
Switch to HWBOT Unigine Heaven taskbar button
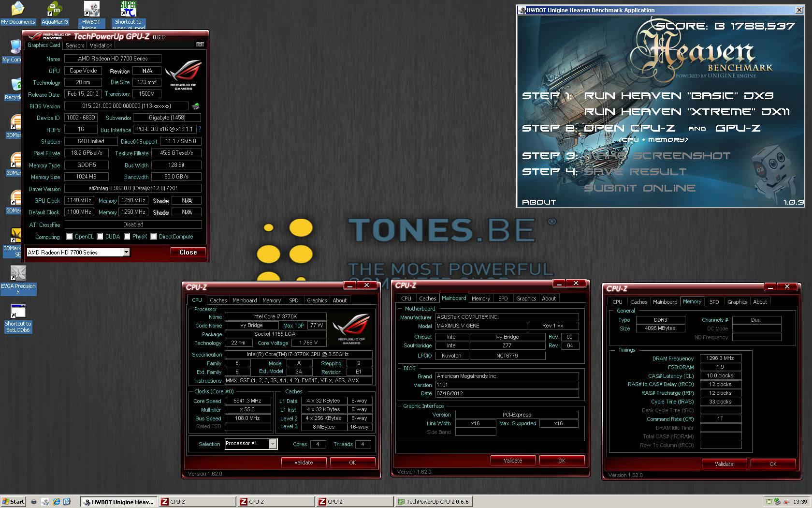(118, 502)
